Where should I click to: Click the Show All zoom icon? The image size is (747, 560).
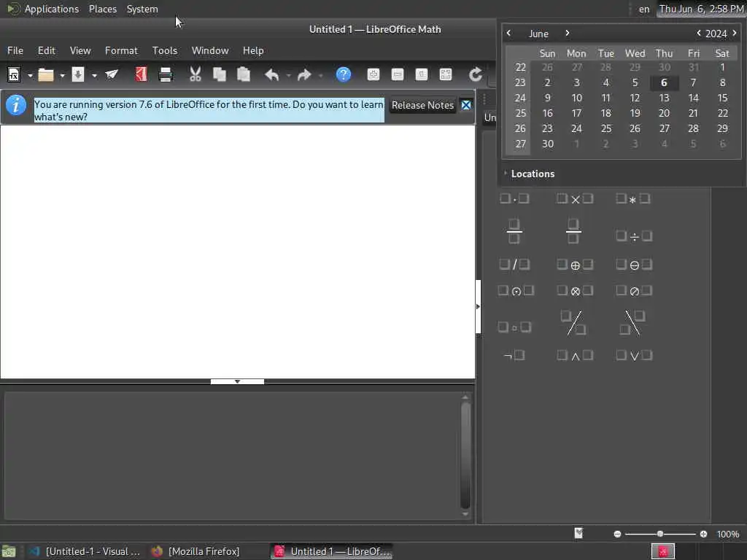coord(446,74)
